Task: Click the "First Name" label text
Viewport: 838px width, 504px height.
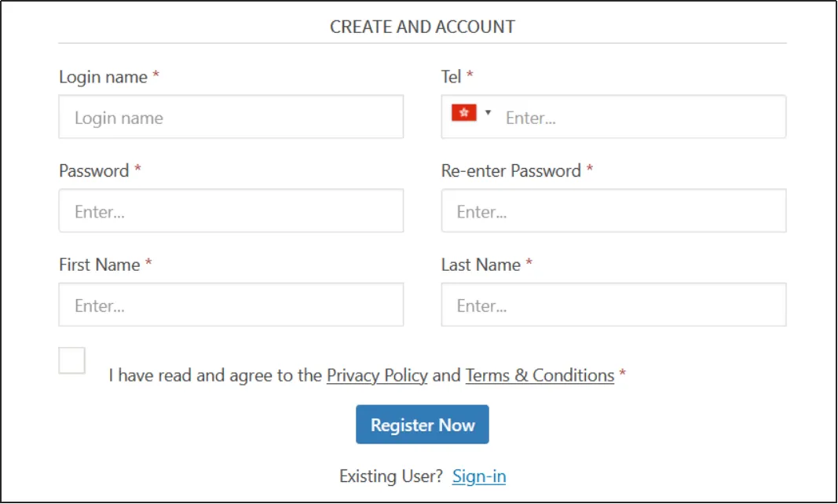Action: [99, 265]
